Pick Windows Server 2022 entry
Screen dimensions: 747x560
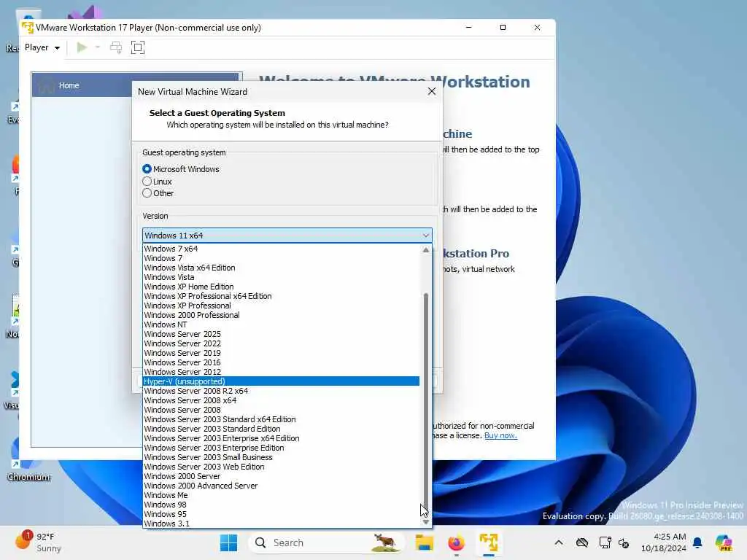pos(281,344)
